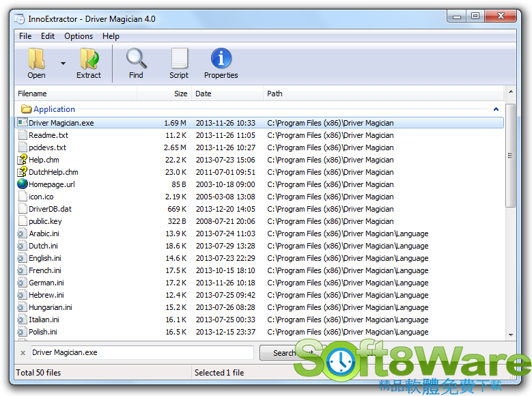Viewport: 532px width, 396px height.
Task: Sort by the Path column header
Action: coord(383,94)
